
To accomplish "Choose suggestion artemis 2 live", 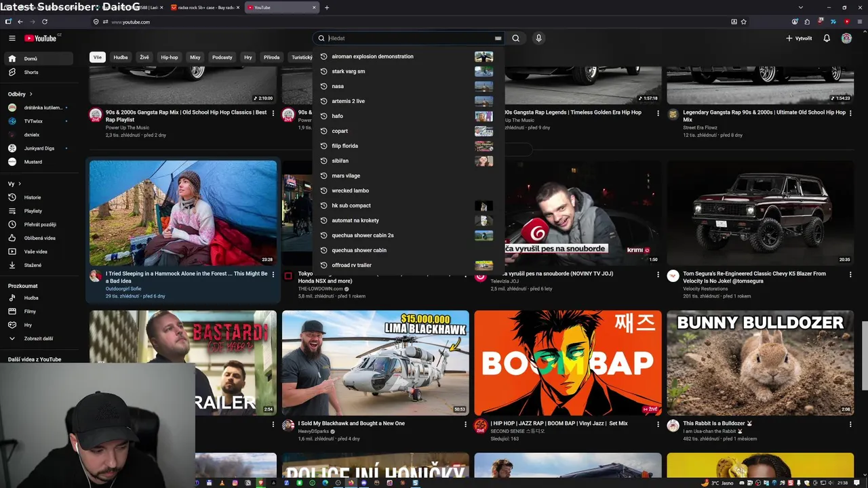I will (408, 101).
